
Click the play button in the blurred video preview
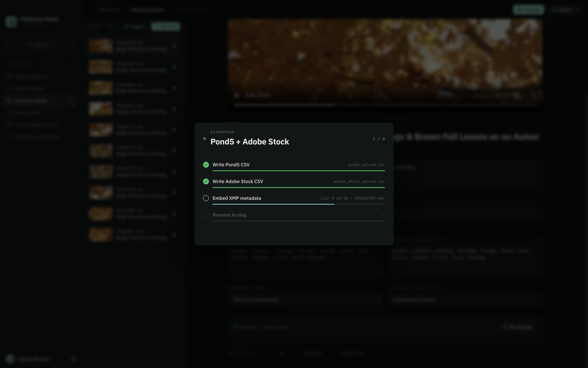pyautogui.click(x=237, y=95)
